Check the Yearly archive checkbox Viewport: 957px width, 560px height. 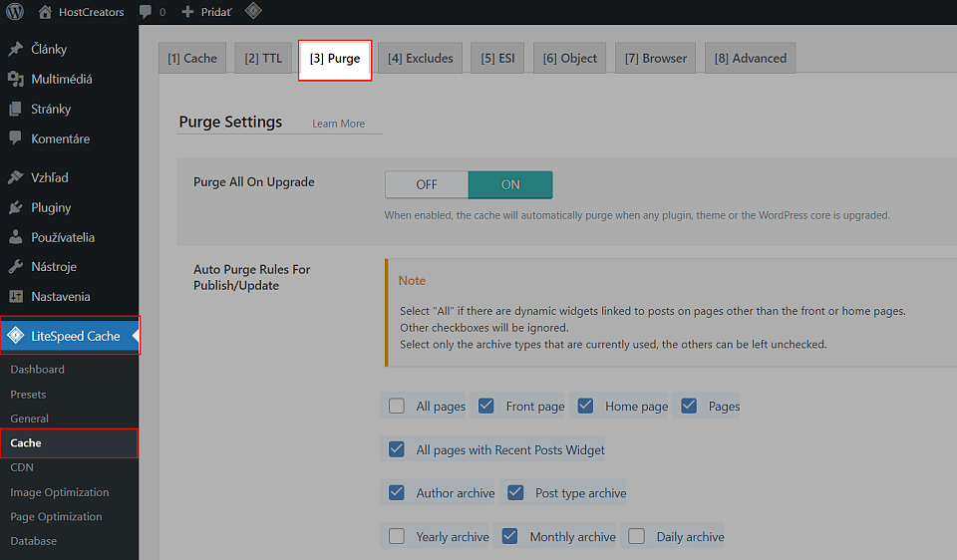[x=397, y=536]
